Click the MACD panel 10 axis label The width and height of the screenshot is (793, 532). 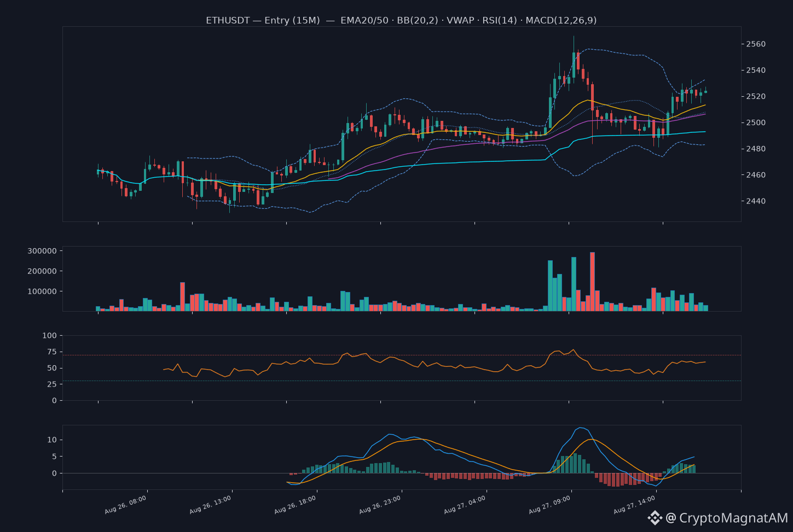tap(51, 440)
